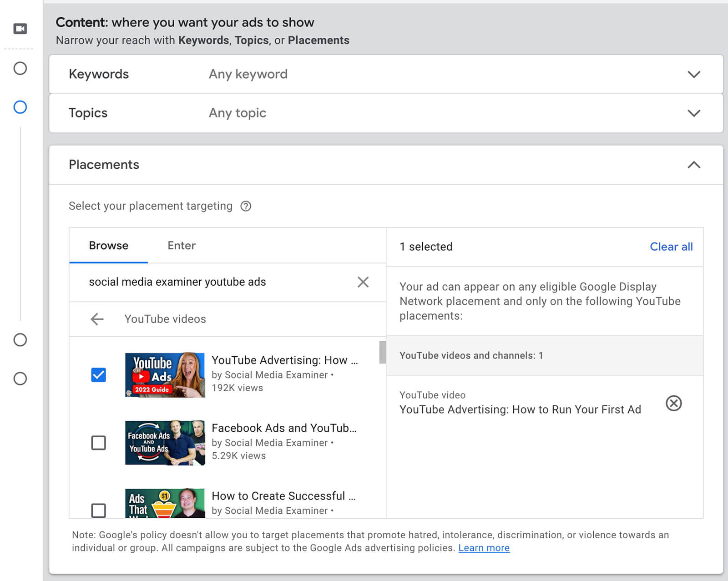
Task: Click the Clear all link
Action: [671, 247]
